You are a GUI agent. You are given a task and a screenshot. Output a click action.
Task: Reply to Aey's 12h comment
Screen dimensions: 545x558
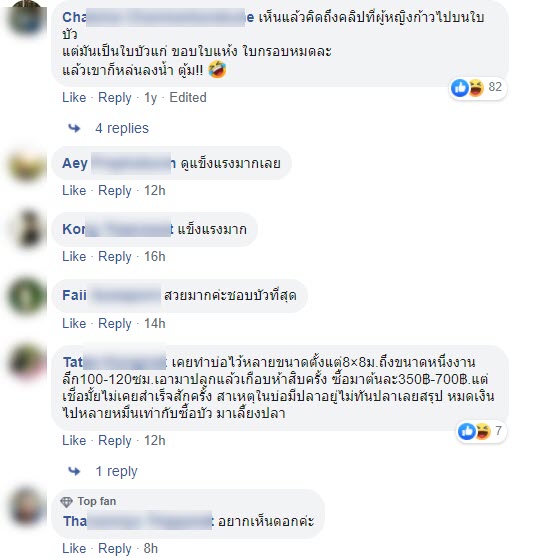[x=115, y=191]
